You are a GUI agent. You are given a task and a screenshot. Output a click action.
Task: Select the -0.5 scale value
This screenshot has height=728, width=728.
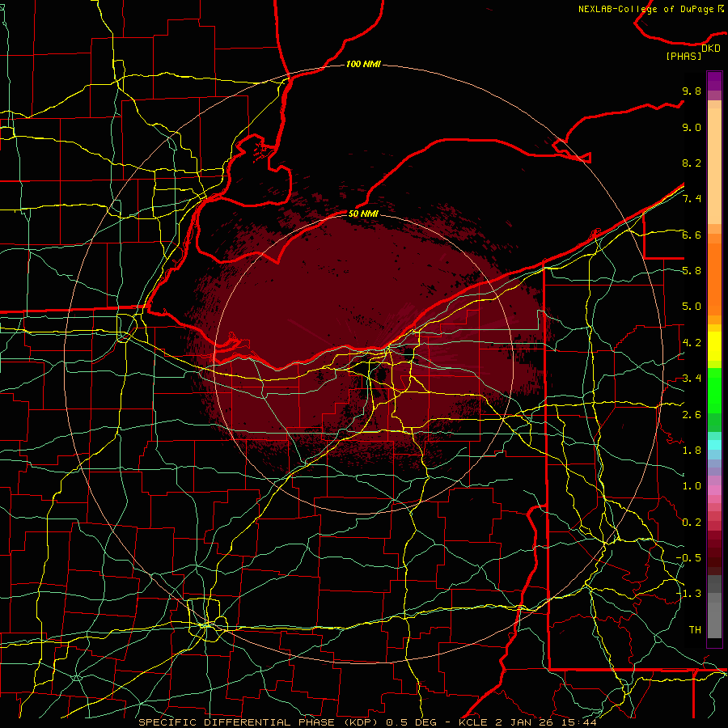688,558
